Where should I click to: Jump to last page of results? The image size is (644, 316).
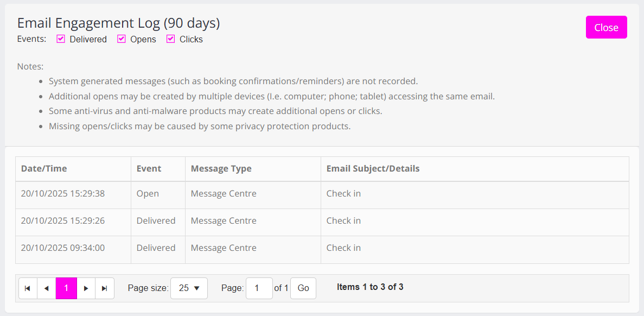[105, 288]
